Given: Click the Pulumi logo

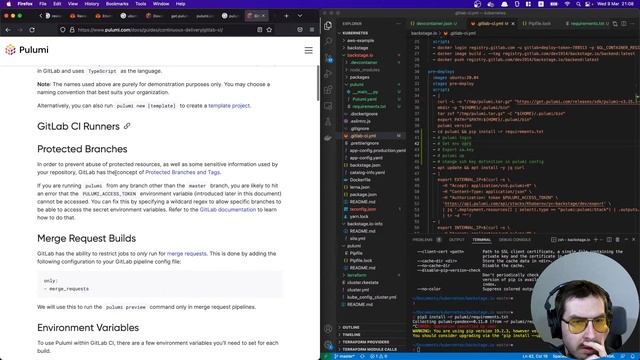Looking at the screenshot, I should pos(27,50).
